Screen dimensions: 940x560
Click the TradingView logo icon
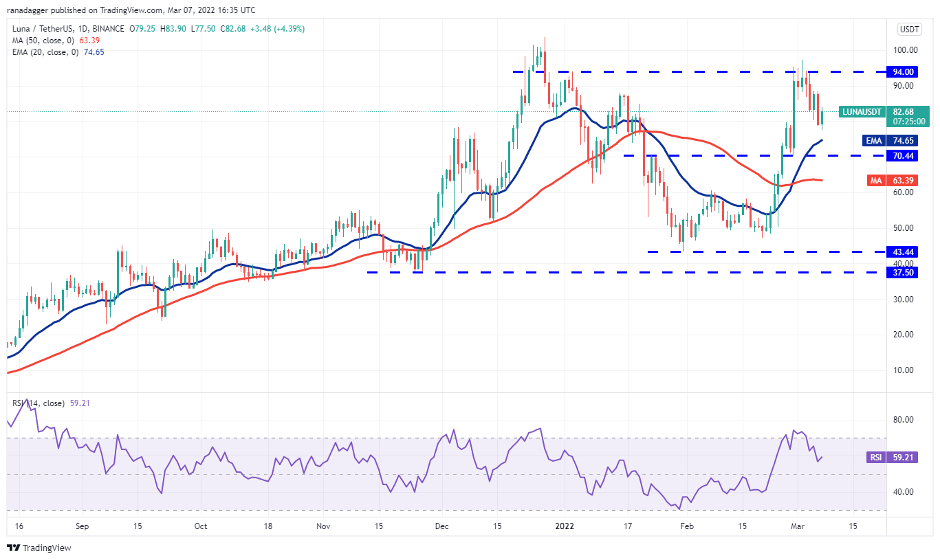(13, 548)
